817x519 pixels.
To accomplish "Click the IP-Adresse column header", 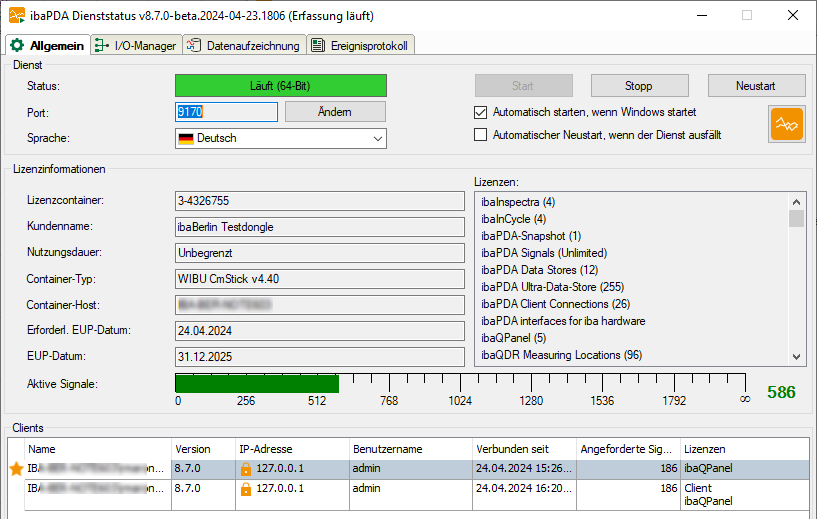I will click(292, 449).
